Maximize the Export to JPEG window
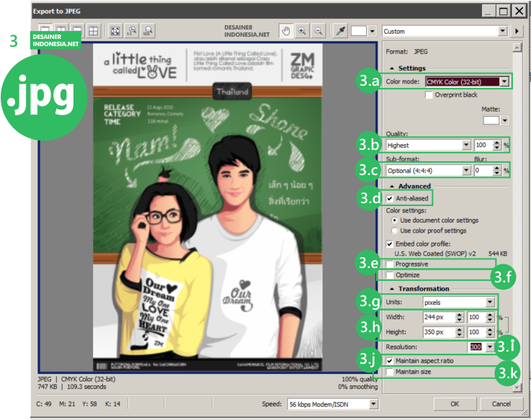 (x=504, y=12)
